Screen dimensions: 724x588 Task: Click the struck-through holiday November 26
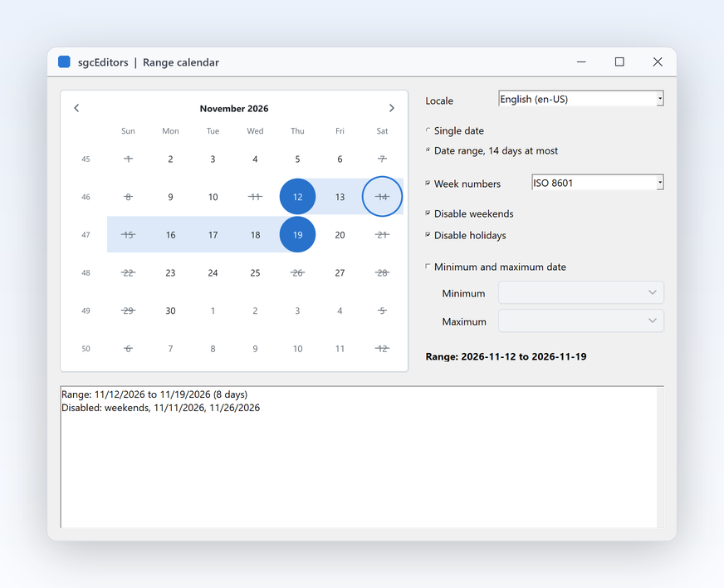pos(298,272)
